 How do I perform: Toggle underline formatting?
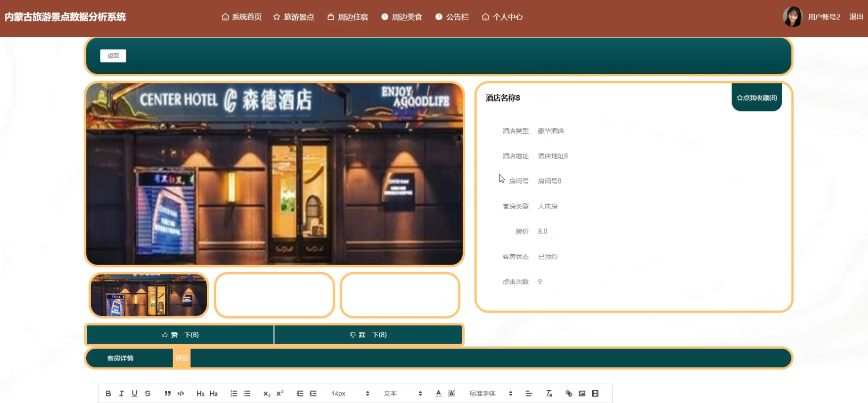click(x=135, y=394)
